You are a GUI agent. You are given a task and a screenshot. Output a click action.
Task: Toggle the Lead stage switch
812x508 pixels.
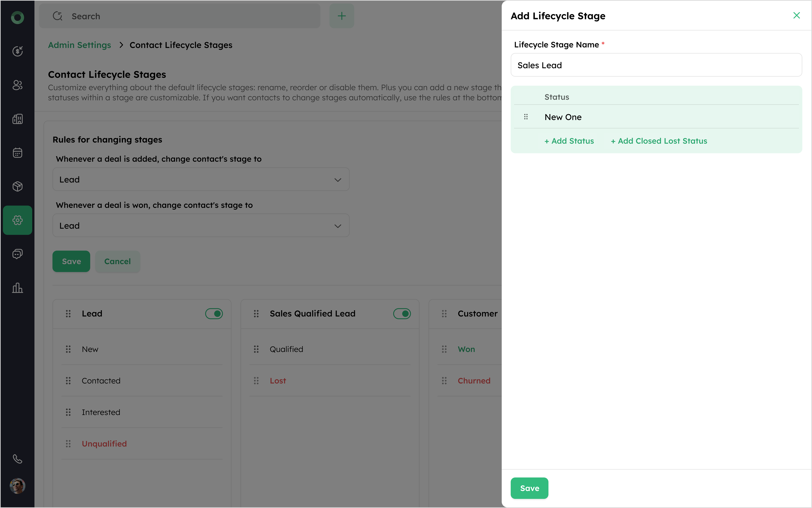click(x=214, y=313)
